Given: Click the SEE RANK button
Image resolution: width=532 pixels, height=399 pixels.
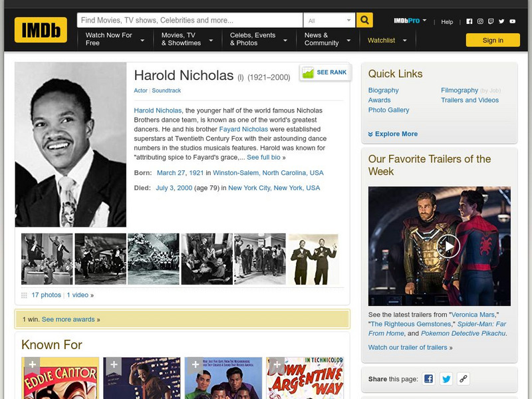Looking at the screenshot, I should click(325, 72).
